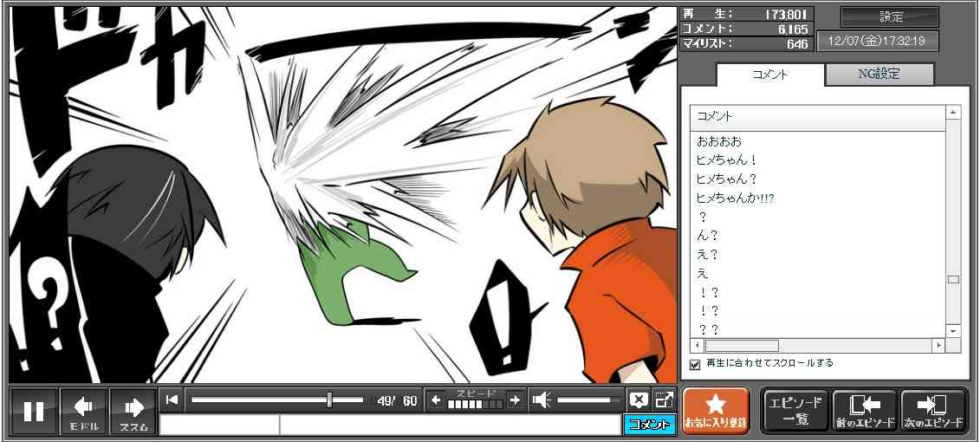Toggle comment overlay display icon

(639, 400)
